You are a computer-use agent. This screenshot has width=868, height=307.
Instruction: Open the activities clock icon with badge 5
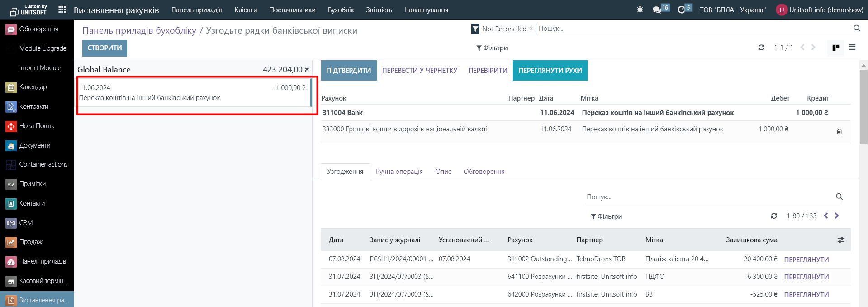point(682,10)
